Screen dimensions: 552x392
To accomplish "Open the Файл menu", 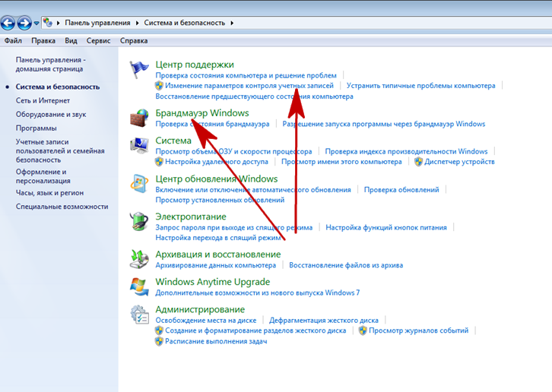I will pyautogui.click(x=13, y=41).
